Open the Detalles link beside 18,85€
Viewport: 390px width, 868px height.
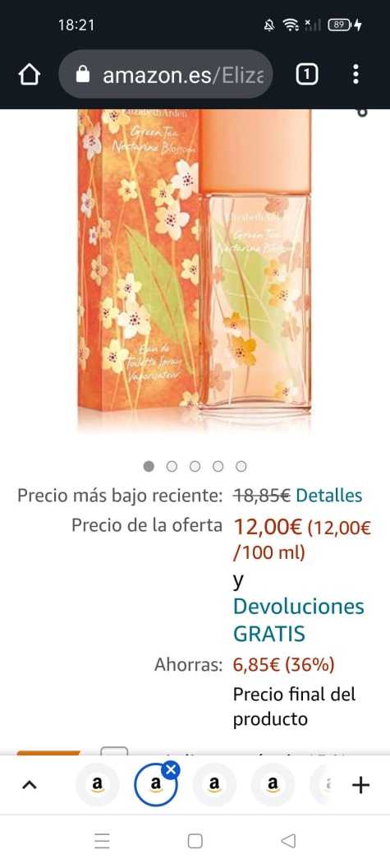[329, 496]
